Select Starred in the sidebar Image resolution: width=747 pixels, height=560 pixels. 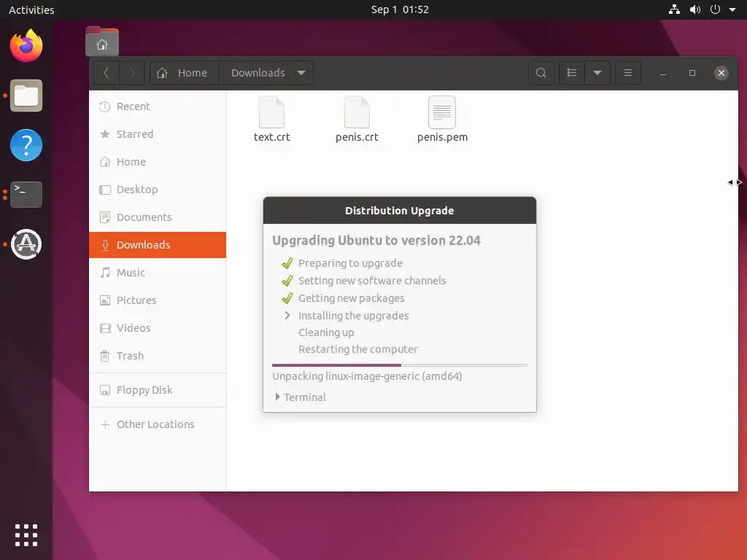point(158,134)
